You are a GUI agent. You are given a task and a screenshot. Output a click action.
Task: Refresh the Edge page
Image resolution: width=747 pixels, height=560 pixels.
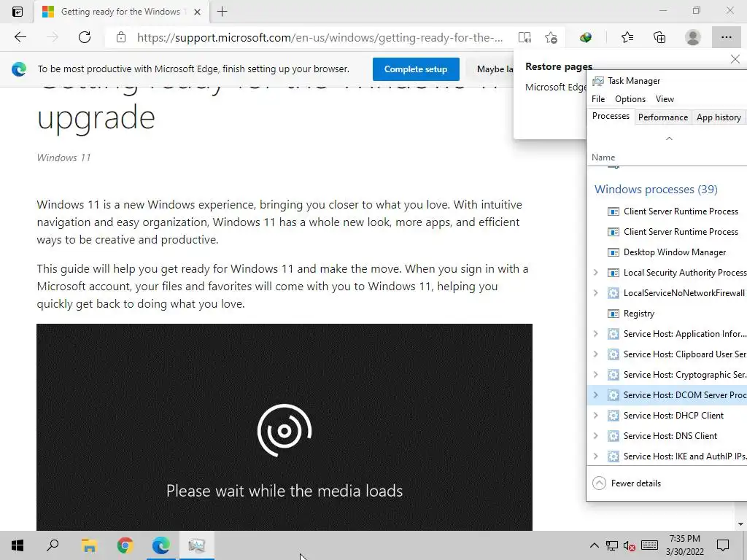(x=85, y=37)
